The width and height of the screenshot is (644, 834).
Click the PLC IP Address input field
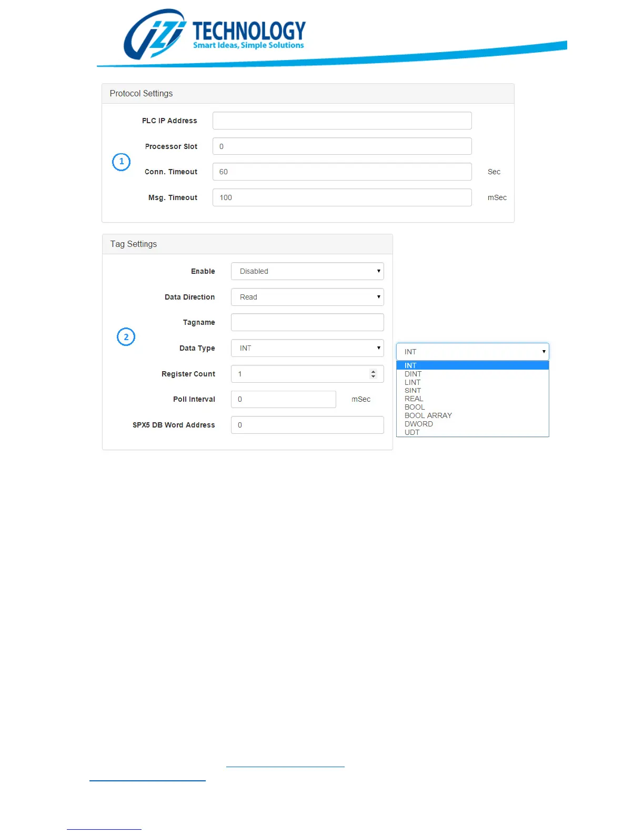click(342, 121)
